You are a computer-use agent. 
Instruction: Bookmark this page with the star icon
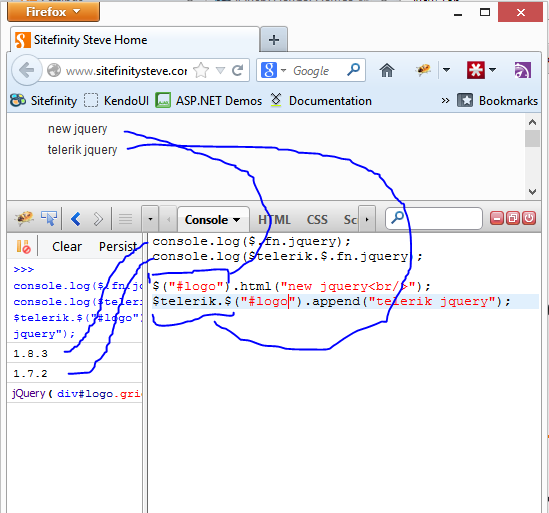point(201,70)
